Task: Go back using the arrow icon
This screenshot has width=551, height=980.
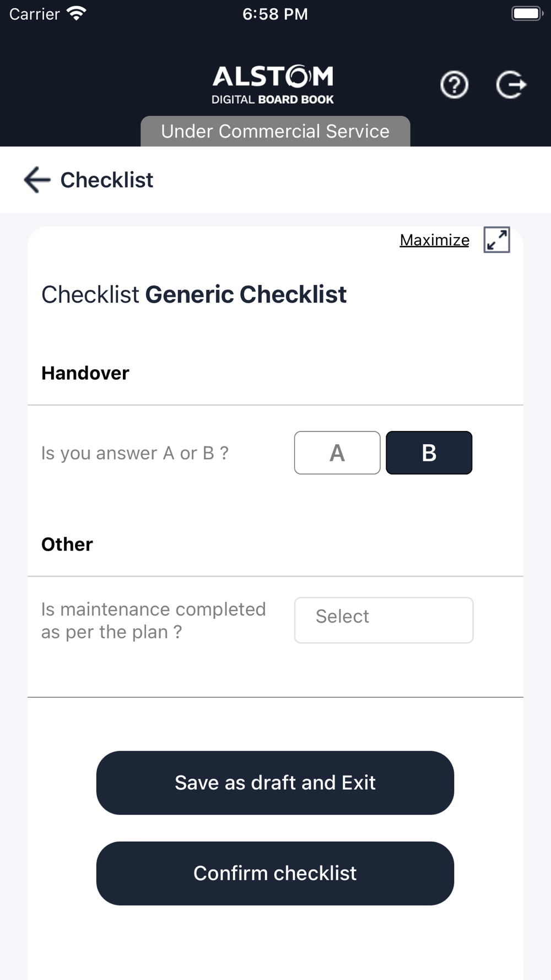Action: tap(37, 180)
